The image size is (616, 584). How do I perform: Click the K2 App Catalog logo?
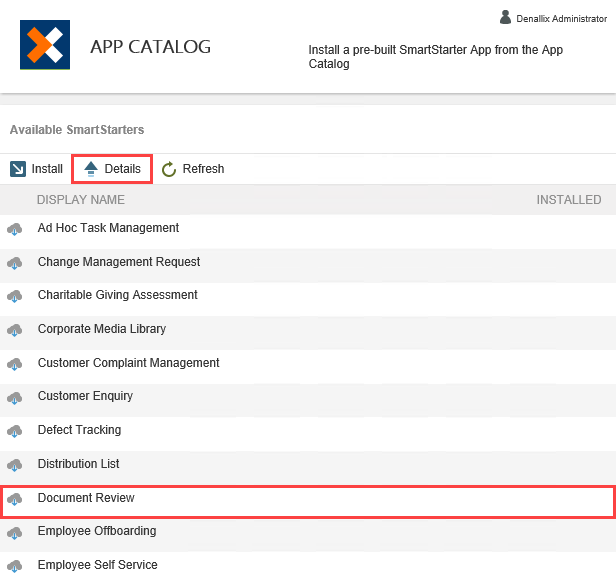point(45,45)
